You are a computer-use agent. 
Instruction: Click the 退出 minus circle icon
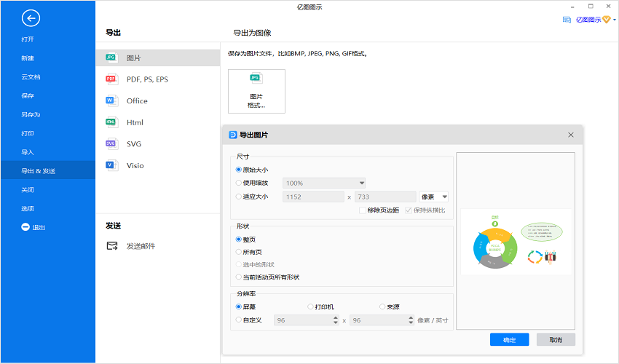(25, 227)
